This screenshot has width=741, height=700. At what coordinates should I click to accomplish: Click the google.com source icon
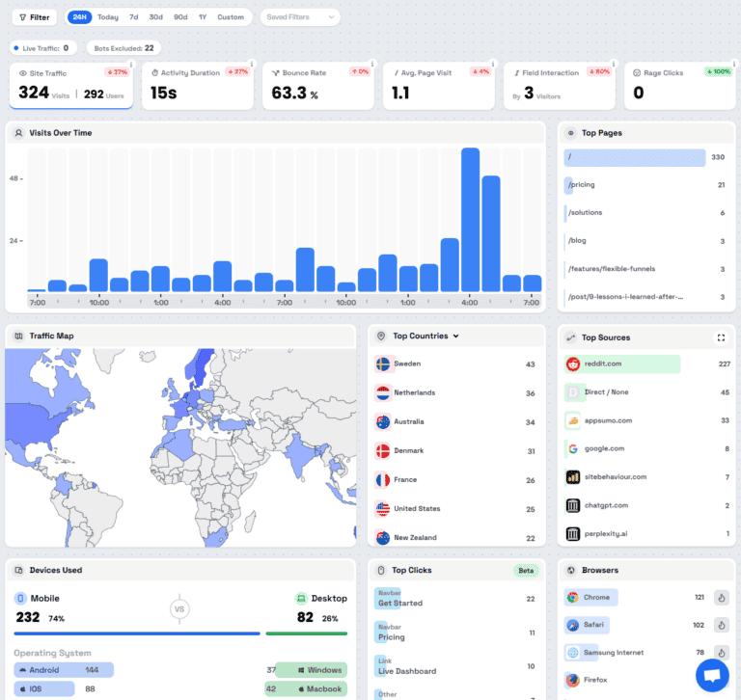click(x=573, y=448)
